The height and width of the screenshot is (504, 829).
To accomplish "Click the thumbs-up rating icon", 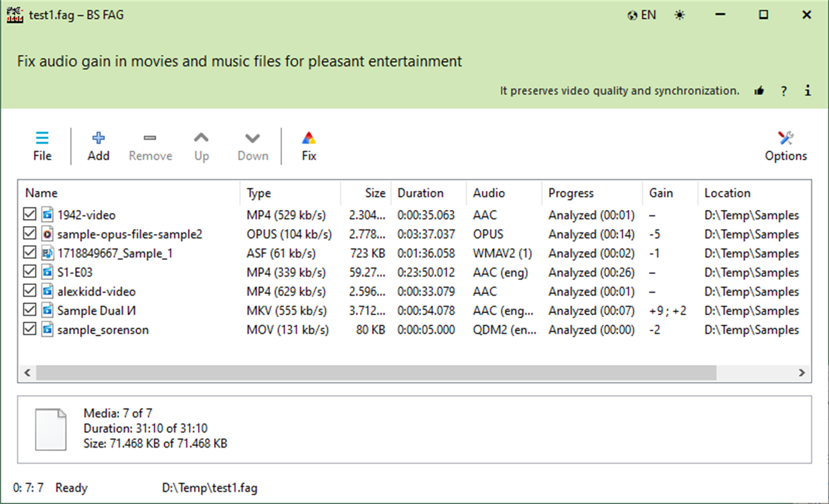I will (759, 90).
